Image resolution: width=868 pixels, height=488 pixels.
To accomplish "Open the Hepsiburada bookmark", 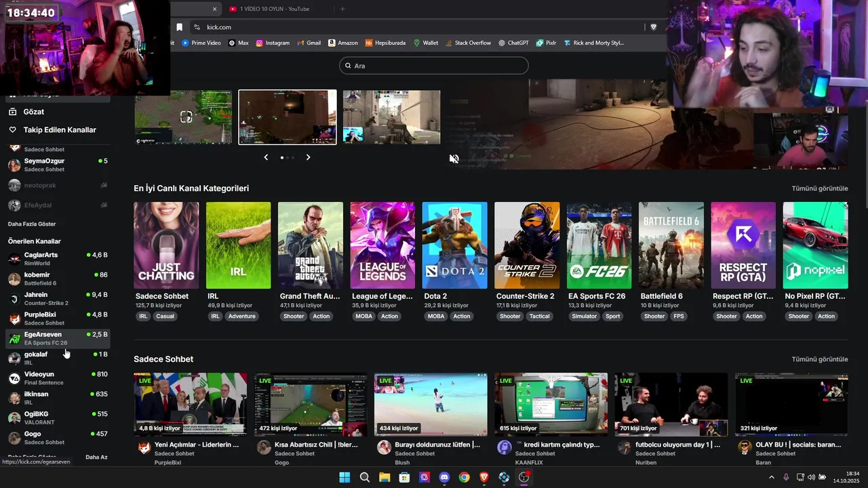I will tap(385, 43).
